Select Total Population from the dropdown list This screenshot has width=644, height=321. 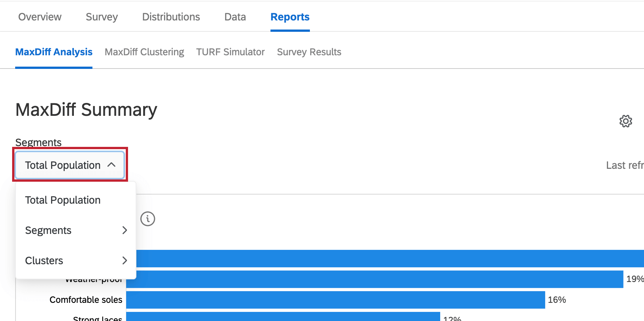coord(63,200)
